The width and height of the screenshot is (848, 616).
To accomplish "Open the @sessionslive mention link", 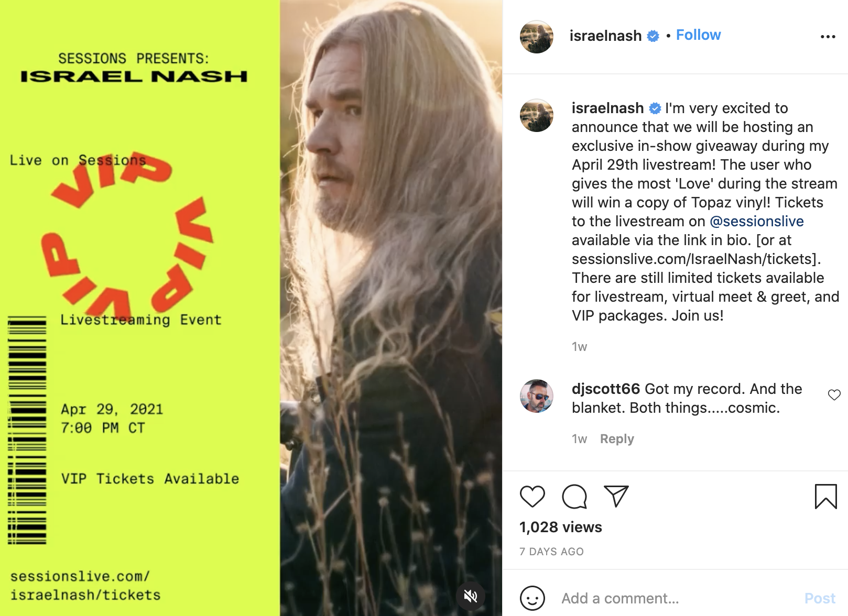I will (x=756, y=221).
